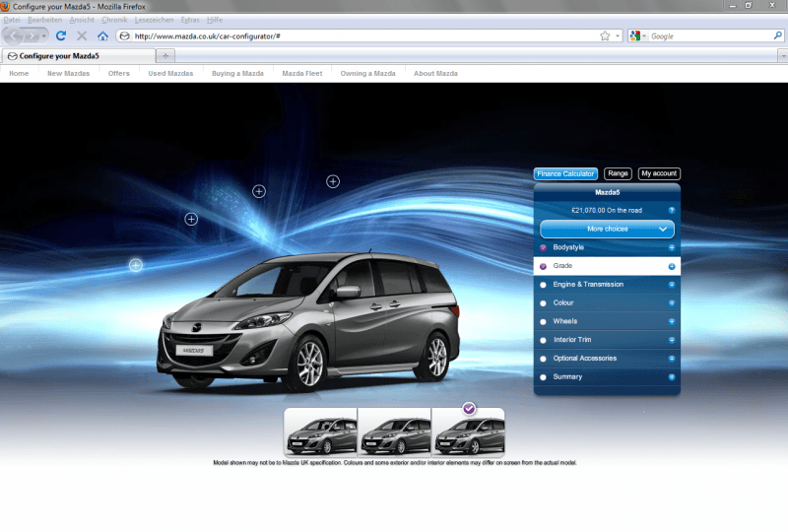This screenshot has height=532, width=788.
Task: Open the Google search engine selector icon
Action: (x=635, y=36)
